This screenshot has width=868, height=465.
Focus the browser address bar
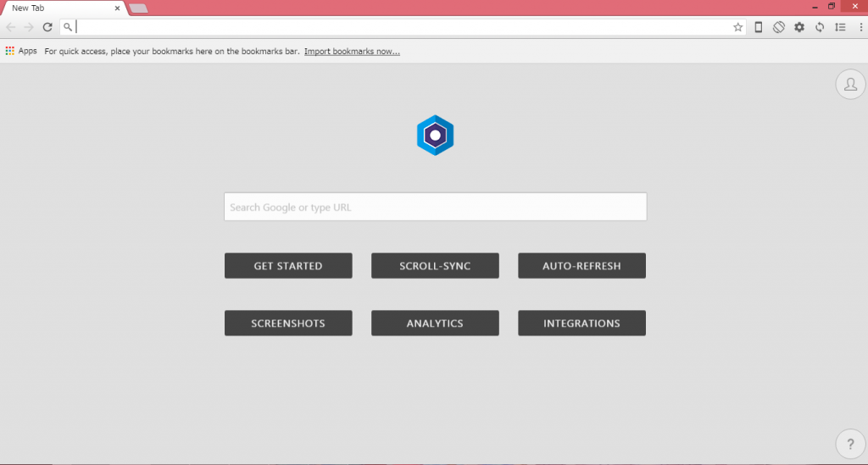point(403,27)
